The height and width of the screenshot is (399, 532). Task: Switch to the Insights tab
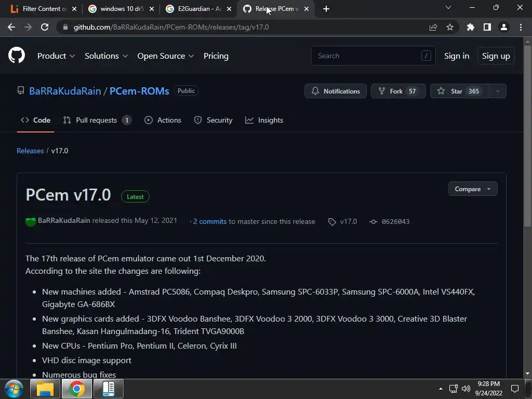(x=264, y=120)
